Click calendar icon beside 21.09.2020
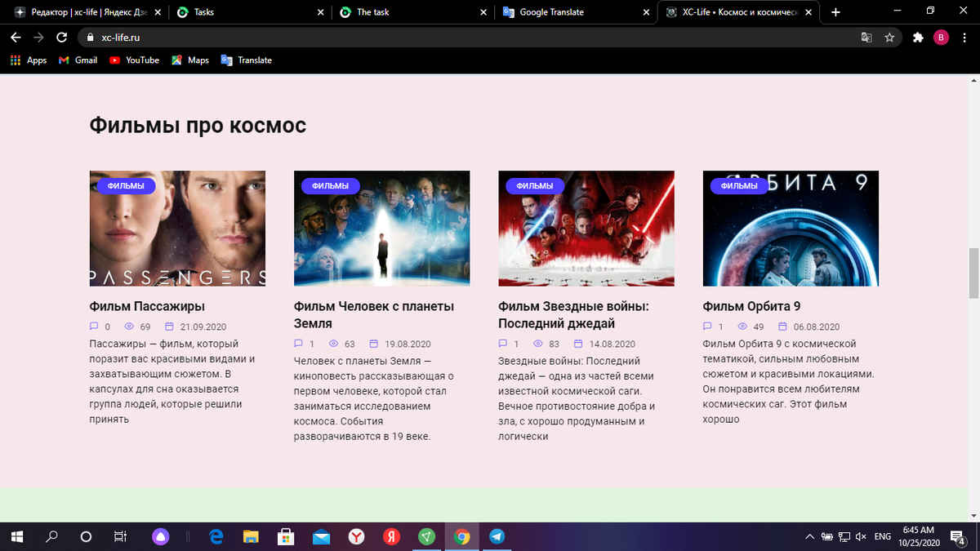This screenshot has height=551, width=980. (170, 327)
